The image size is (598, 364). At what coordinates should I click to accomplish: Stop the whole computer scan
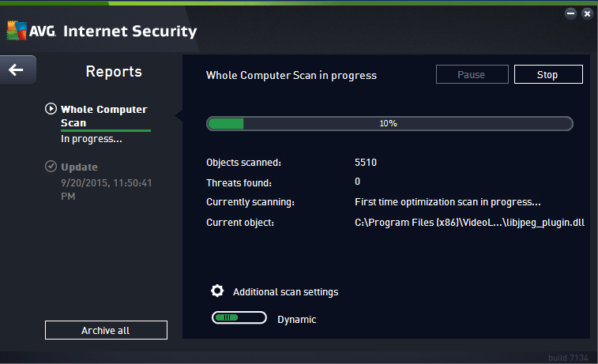pyautogui.click(x=548, y=74)
